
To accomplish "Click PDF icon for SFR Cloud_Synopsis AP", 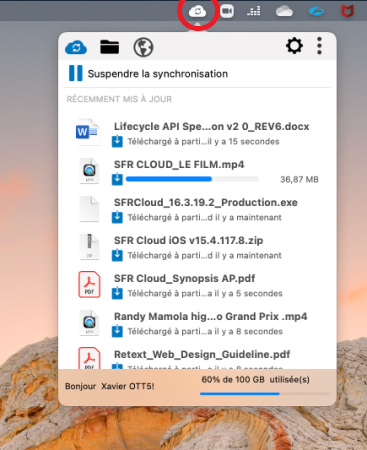I will coord(89,284).
